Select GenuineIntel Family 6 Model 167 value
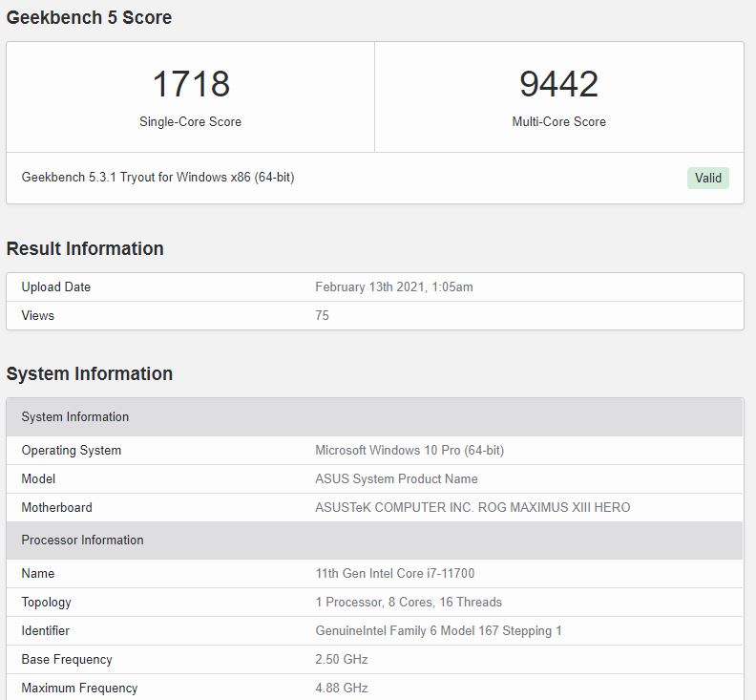The width and height of the screenshot is (756, 700). point(438,630)
